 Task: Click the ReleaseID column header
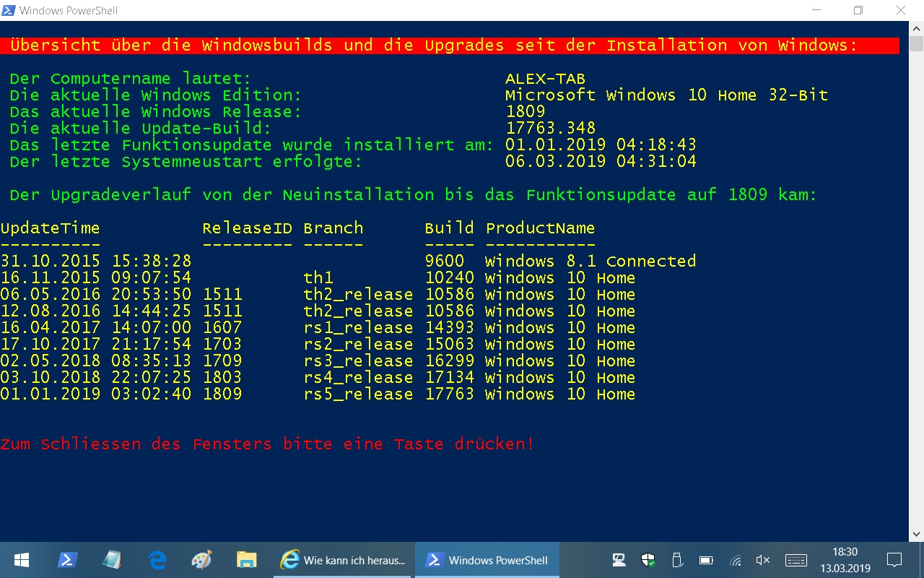(x=247, y=228)
